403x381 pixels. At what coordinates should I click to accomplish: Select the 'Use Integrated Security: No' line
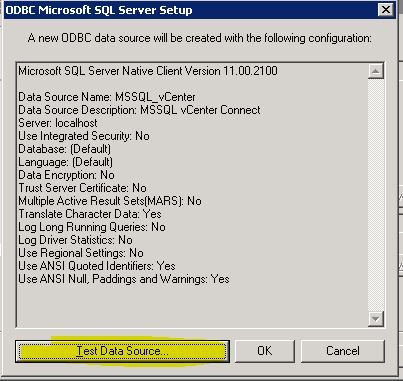click(x=84, y=136)
